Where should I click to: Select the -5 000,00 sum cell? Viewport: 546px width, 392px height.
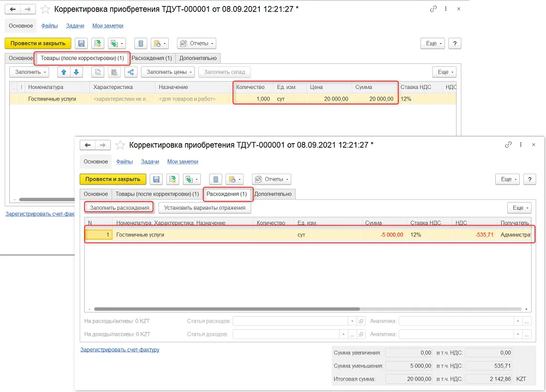384,235
